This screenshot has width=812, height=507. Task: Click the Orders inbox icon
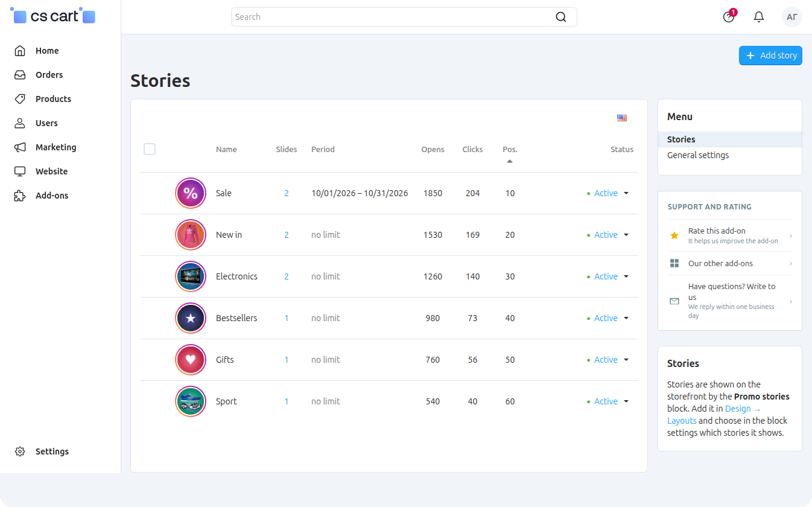[x=20, y=75]
